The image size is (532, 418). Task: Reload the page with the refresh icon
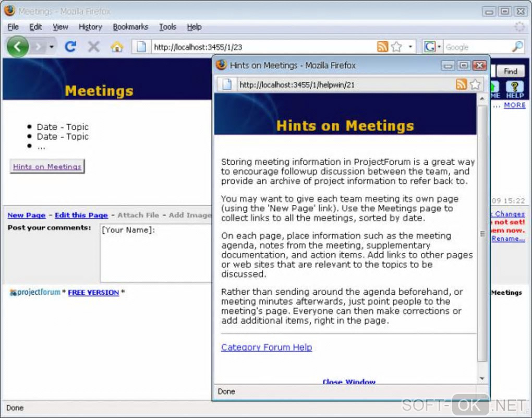(x=70, y=46)
